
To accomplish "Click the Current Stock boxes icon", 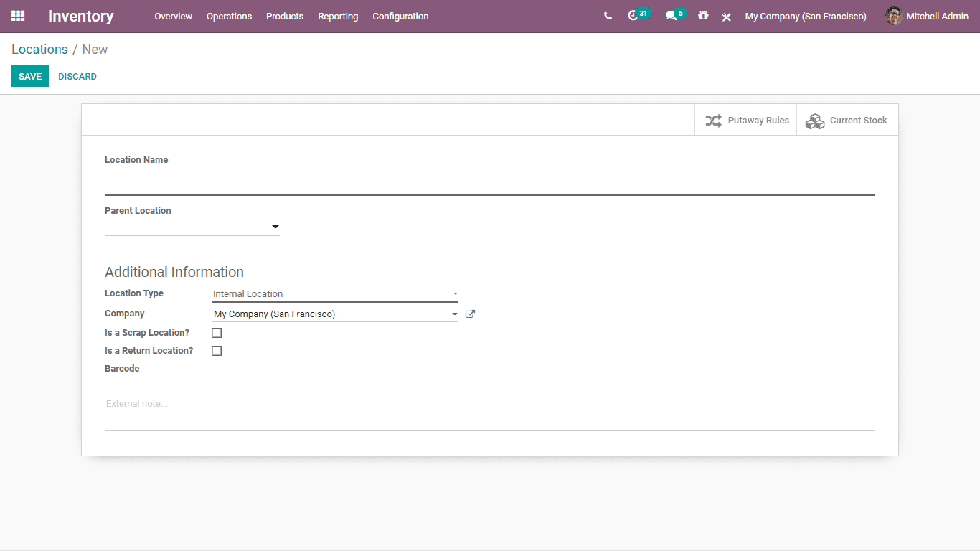I will tap(815, 121).
